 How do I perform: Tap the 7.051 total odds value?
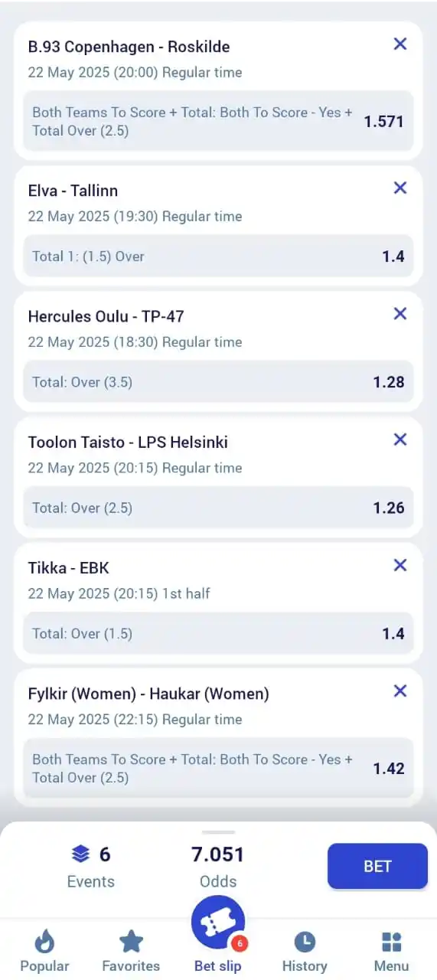pos(218,854)
